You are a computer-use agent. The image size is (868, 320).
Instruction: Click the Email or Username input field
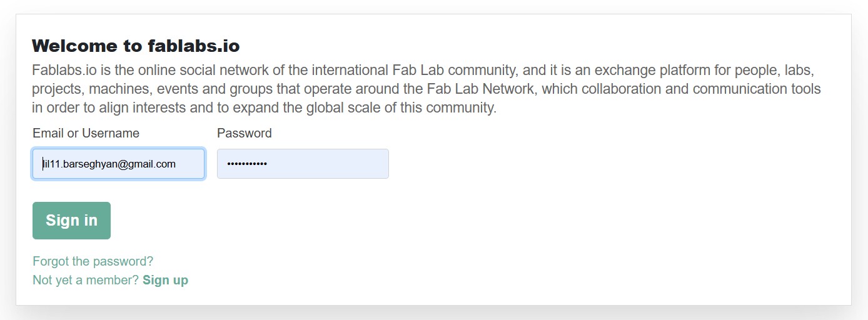[118, 164]
